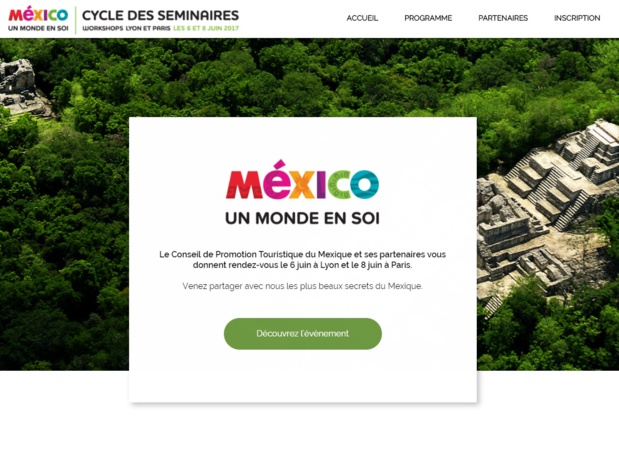Open the PARTENAIRES section
Image resolution: width=619 pixels, height=472 pixels.
[503, 18]
